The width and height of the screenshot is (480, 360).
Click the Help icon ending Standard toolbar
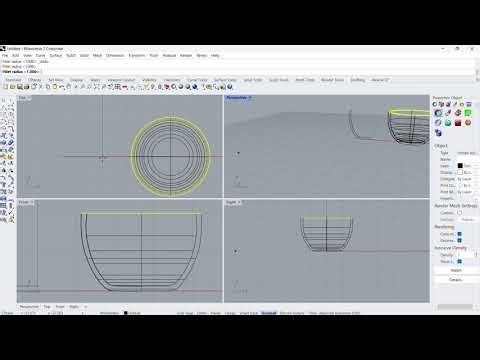point(230,87)
